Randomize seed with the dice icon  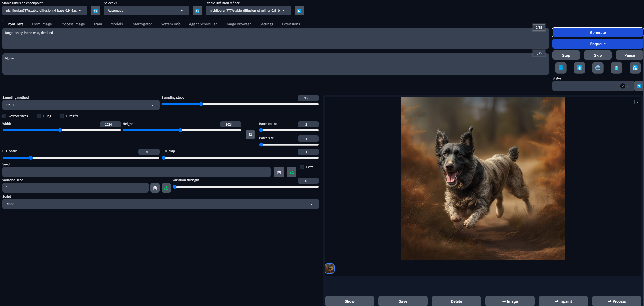coord(279,172)
